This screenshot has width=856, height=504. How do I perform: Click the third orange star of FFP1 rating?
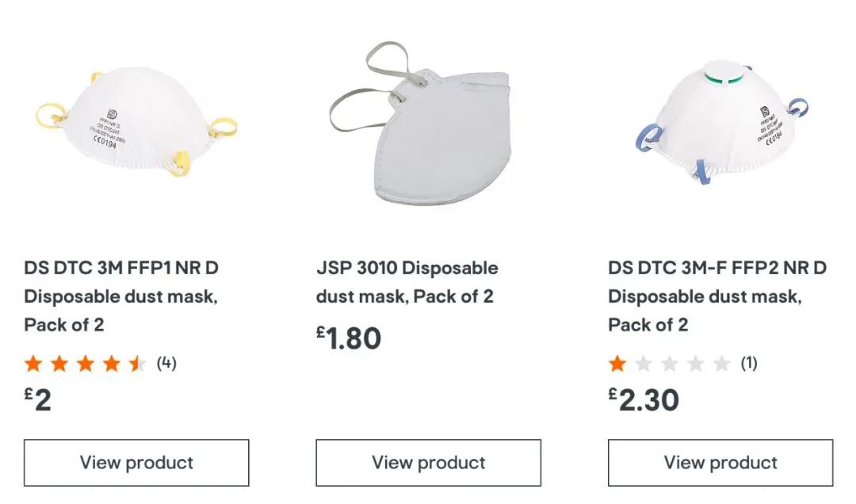click(86, 364)
